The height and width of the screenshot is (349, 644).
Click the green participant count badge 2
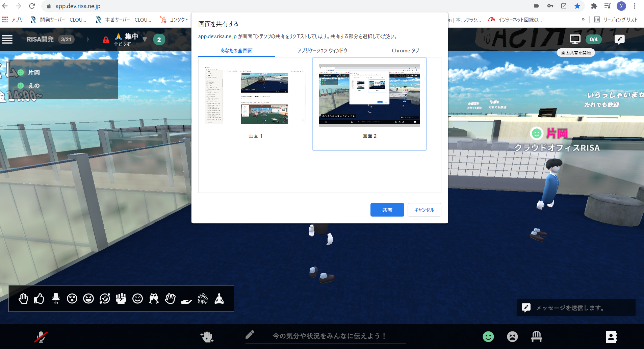[x=159, y=40]
